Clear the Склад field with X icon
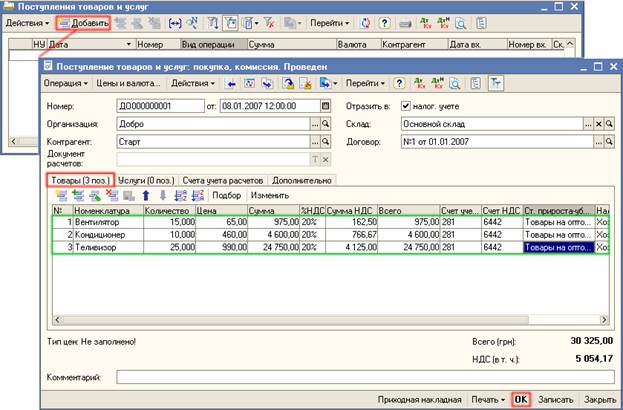Screen dimensions: 623x410 point(599,124)
